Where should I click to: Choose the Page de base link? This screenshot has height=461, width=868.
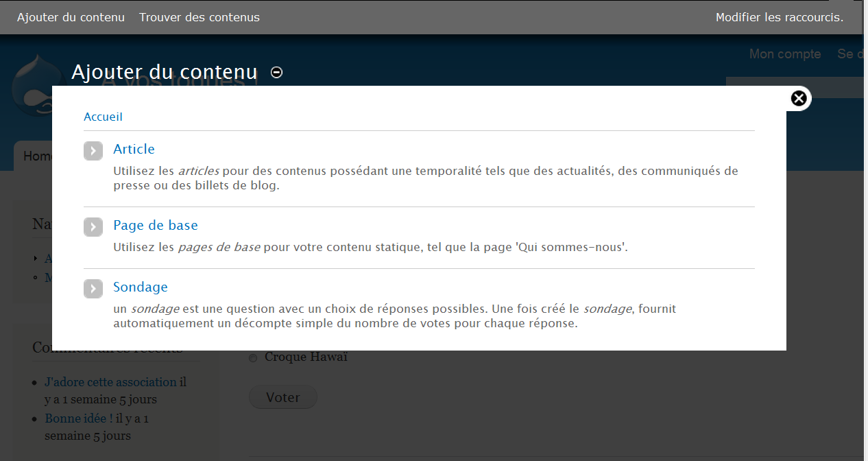pos(156,225)
